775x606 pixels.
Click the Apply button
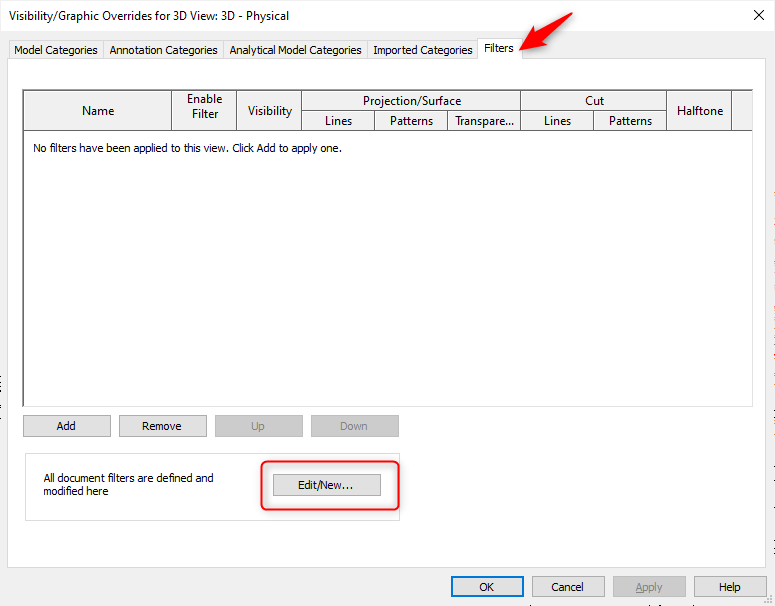tap(649, 587)
